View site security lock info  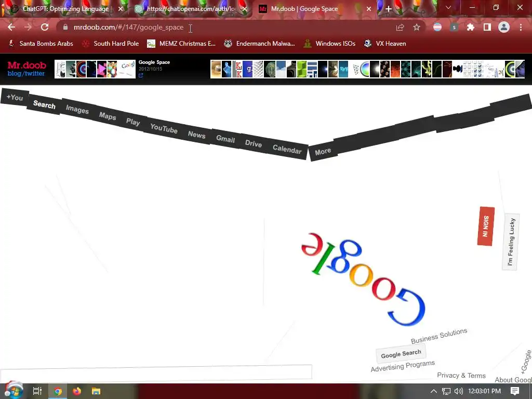pyautogui.click(x=65, y=27)
